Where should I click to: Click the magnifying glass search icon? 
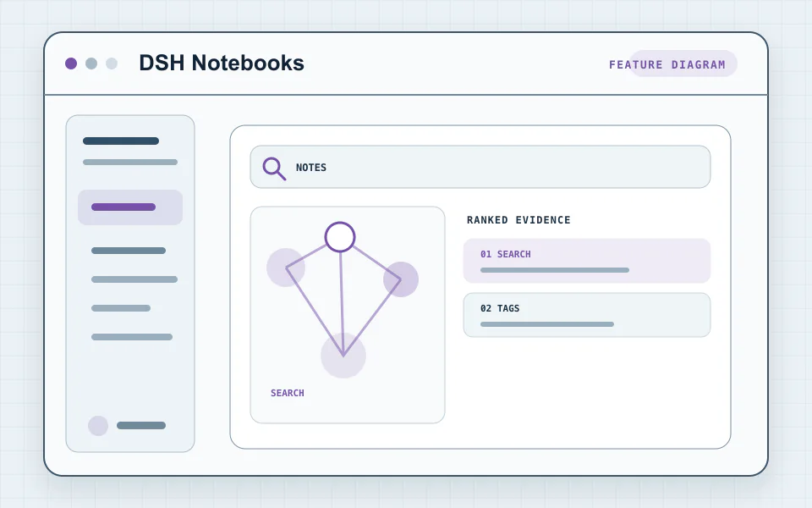tap(274, 168)
